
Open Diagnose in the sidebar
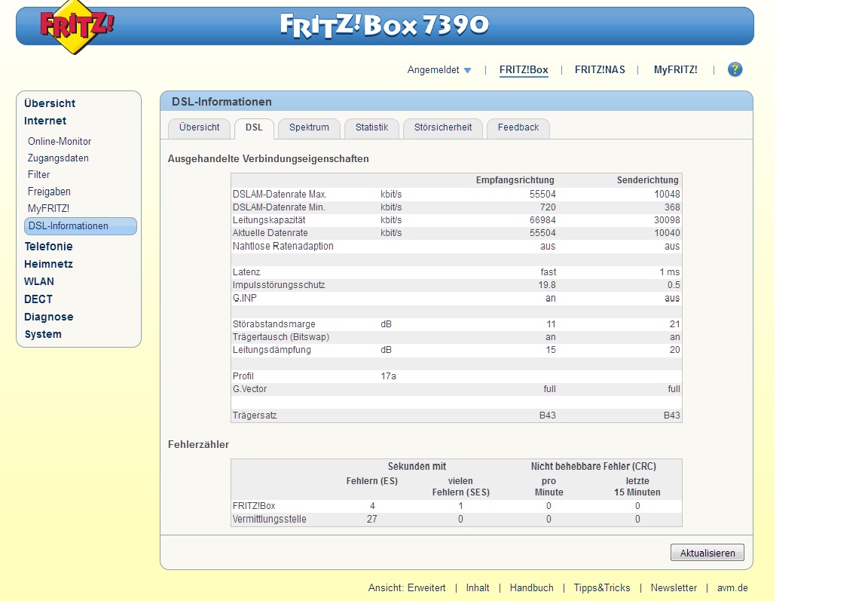pyautogui.click(x=49, y=317)
